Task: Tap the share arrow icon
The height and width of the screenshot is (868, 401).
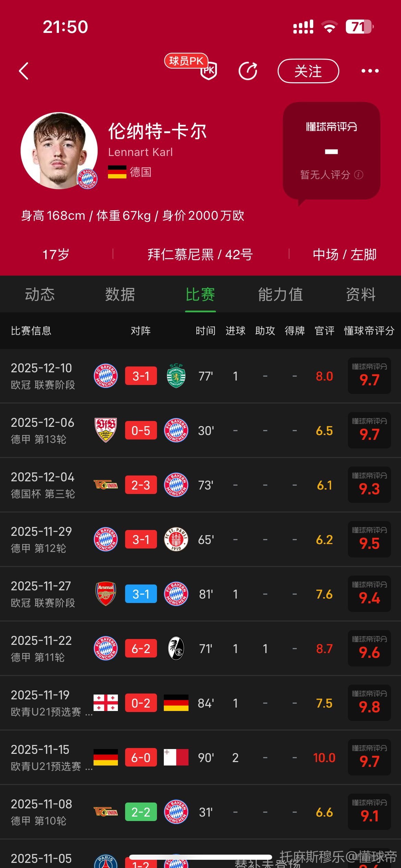Action: point(248,71)
